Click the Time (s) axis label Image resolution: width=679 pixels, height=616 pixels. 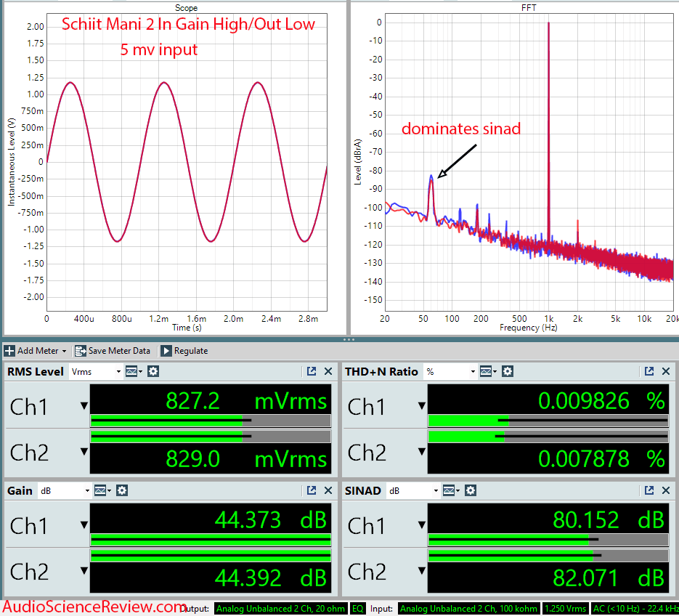(187, 328)
